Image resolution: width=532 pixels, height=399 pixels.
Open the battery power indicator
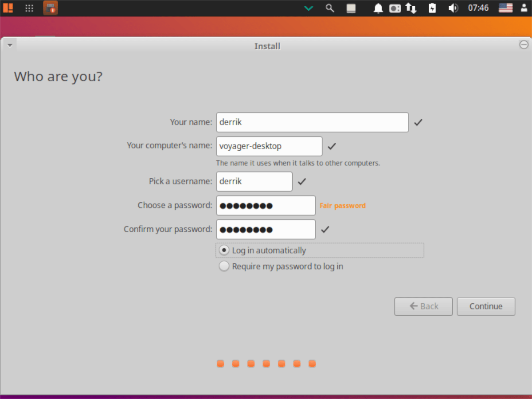[433, 8]
